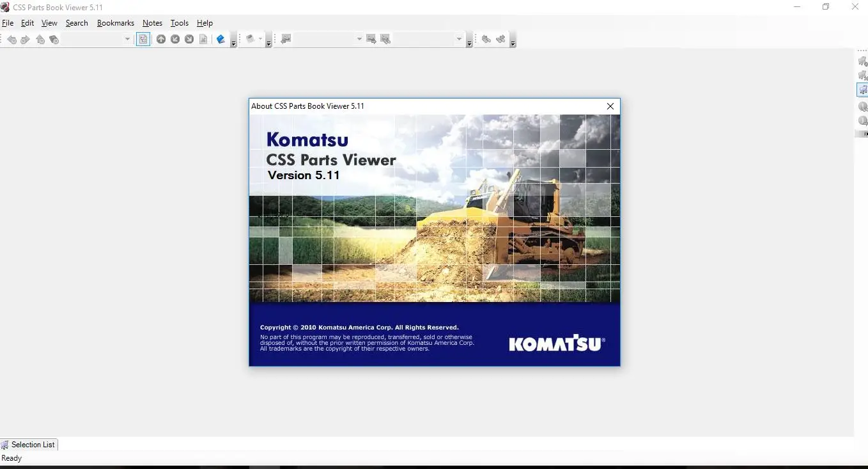Select the highlighted cart icon in right sidebar
This screenshot has height=469, width=868.
click(x=862, y=90)
